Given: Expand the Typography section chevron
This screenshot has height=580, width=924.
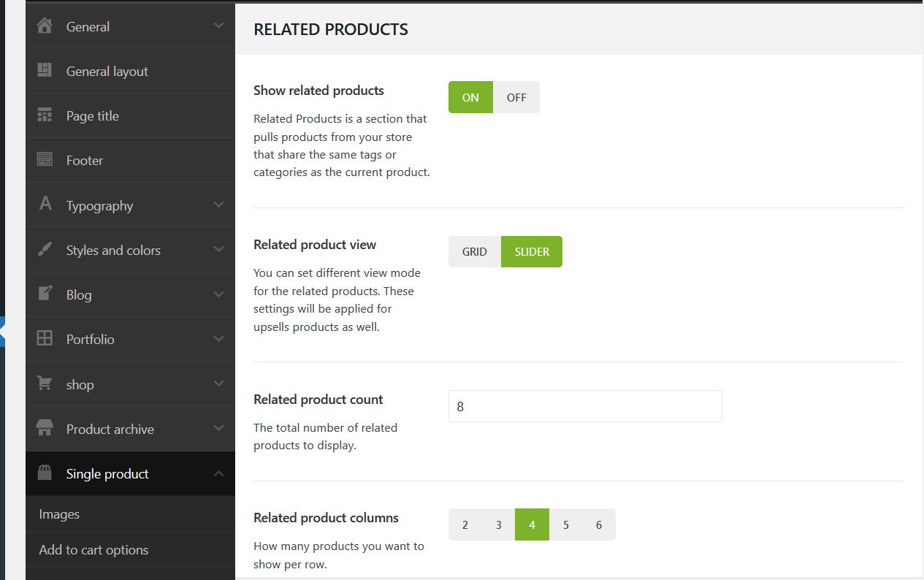Looking at the screenshot, I should tap(218, 205).
